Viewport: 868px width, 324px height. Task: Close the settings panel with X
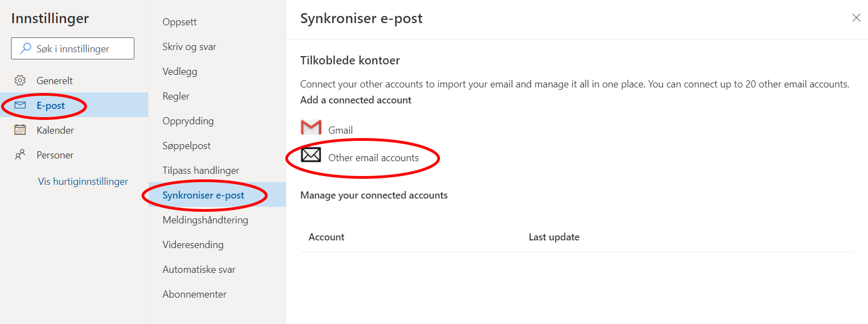coord(856,18)
